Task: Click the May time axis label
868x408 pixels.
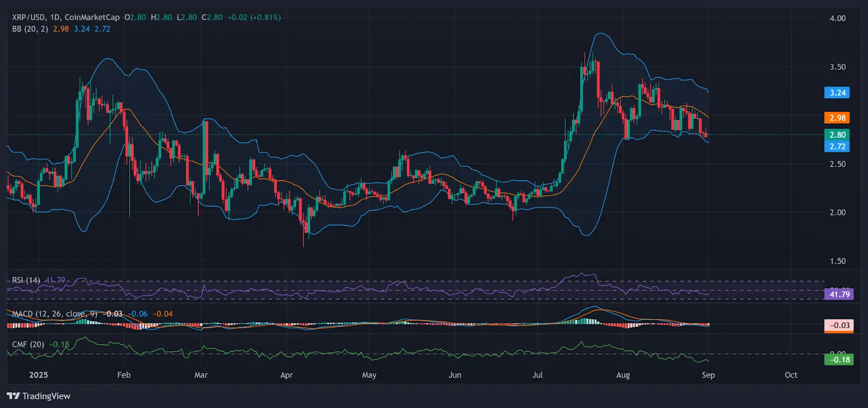Action: (369, 375)
